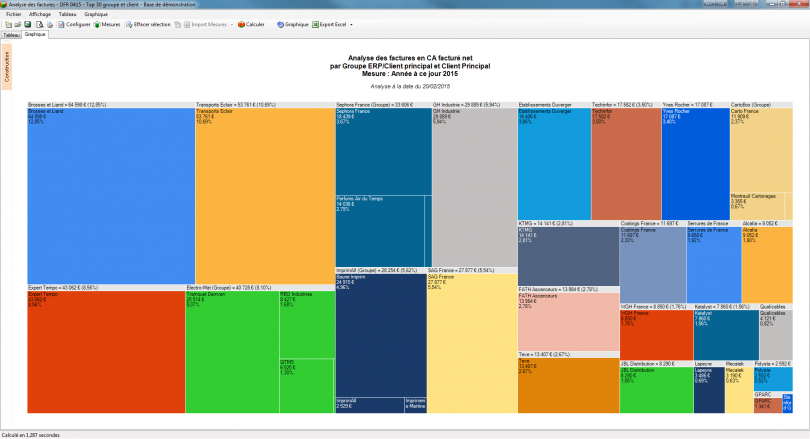This screenshot has width=810, height=439.
Task: Click the greyed icon before Import Mesures
Action: pyautogui.click(x=178, y=24)
